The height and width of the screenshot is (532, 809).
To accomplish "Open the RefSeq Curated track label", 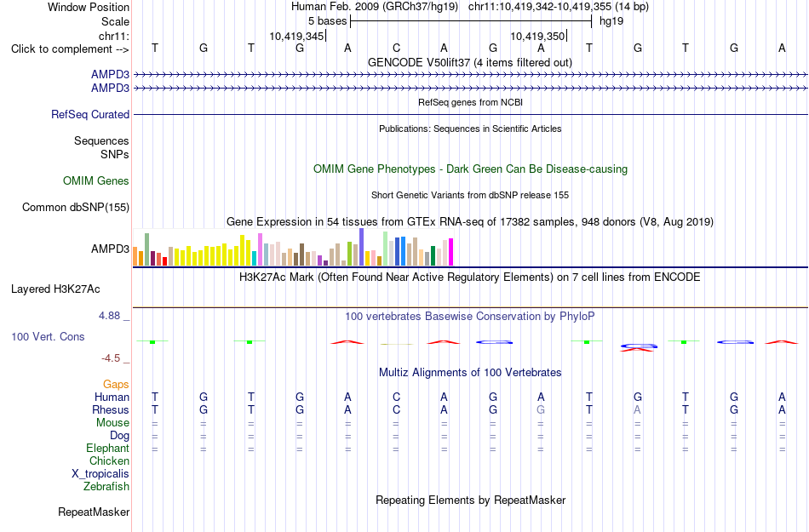I will 90,114.
